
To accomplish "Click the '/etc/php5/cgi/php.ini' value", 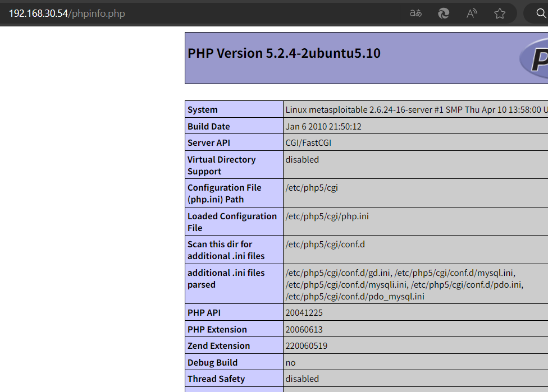I will [x=327, y=216].
